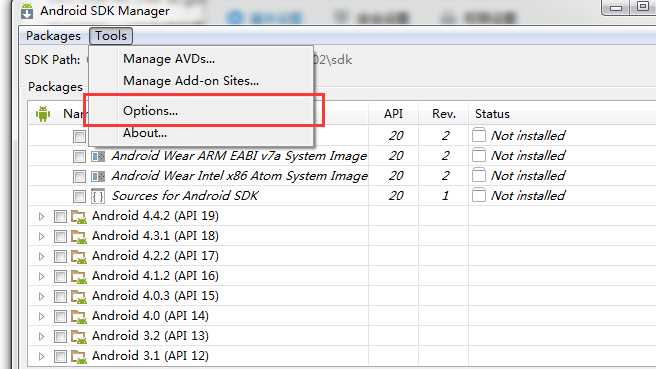Expand the Android 4.3.1 (API 18) node
This screenshot has height=369, width=656.
(41, 237)
